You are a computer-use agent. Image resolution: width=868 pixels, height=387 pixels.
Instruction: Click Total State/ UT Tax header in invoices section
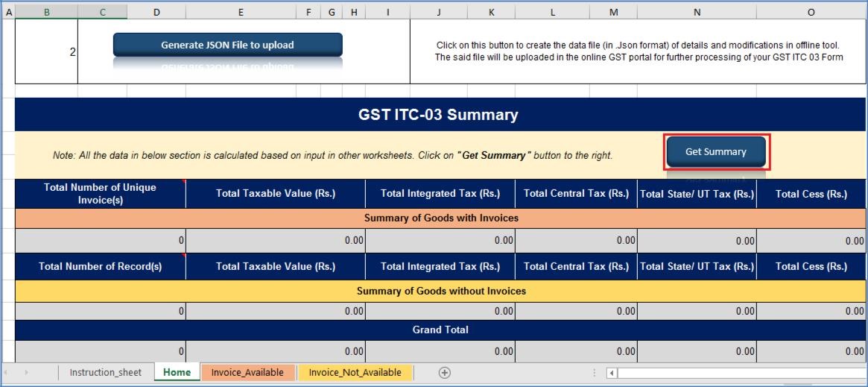(697, 193)
